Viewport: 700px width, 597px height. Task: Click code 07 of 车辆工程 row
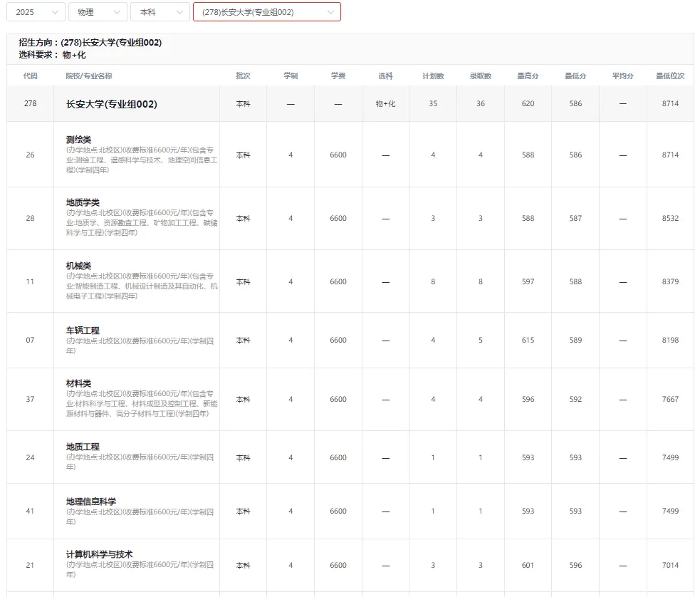coord(31,341)
